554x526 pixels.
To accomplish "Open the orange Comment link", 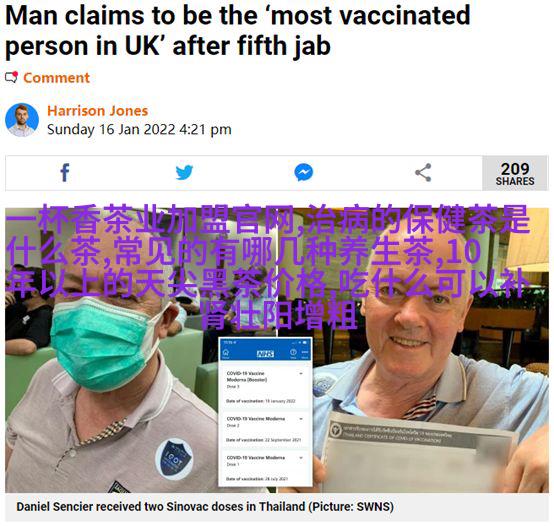I will (57, 78).
